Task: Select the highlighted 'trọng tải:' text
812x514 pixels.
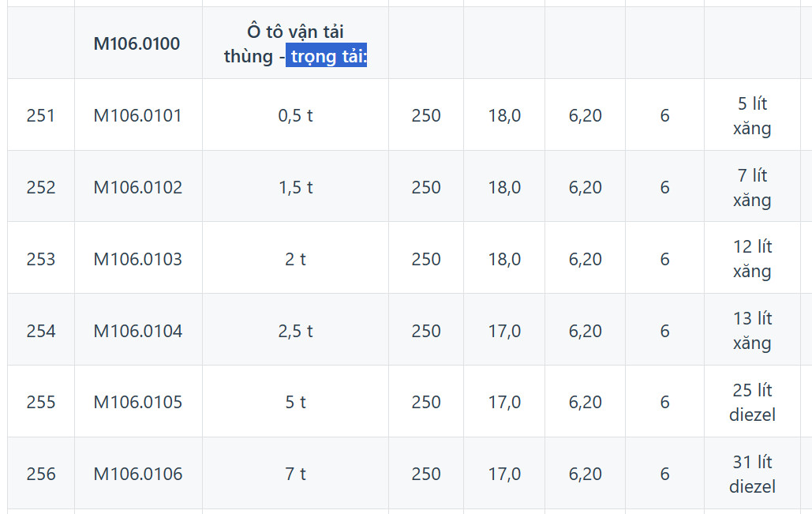Action: (326, 56)
